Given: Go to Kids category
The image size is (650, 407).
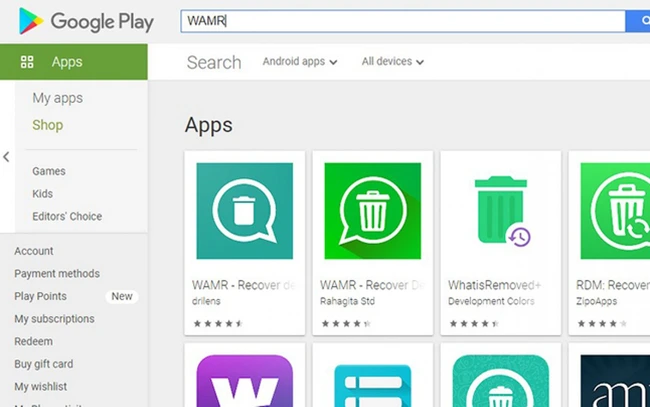Looking at the screenshot, I should (x=42, y=194).
